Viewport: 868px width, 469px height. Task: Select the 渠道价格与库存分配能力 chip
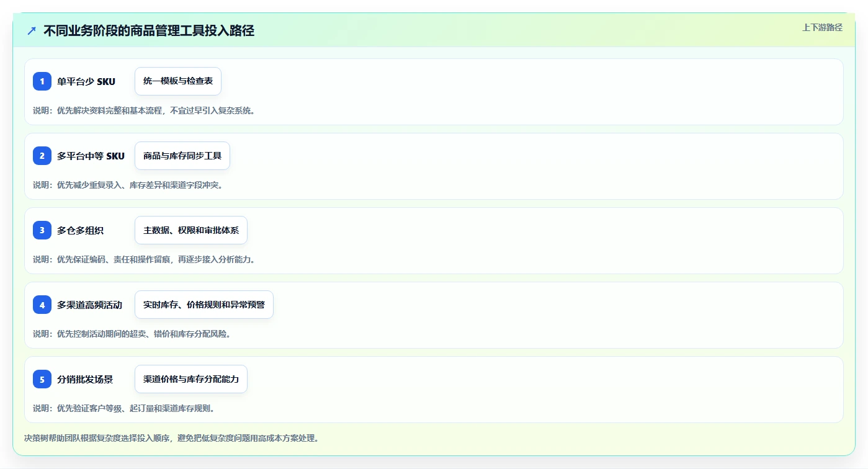(x=191, y=379)
